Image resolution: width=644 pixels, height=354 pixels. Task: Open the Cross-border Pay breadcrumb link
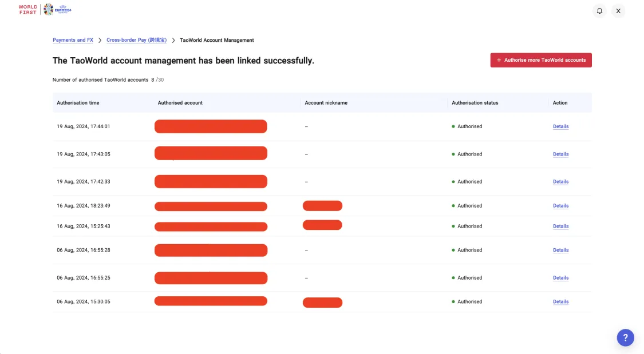136,40
